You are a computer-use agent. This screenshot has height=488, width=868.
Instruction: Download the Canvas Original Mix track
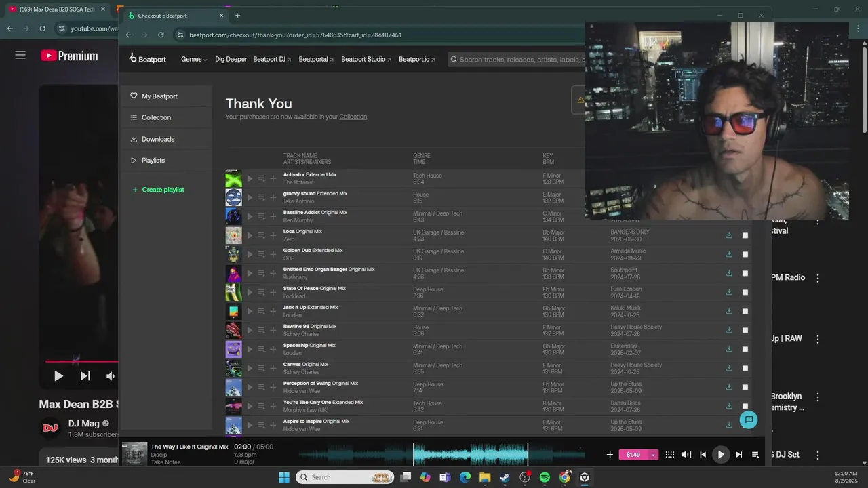[729, 368]
